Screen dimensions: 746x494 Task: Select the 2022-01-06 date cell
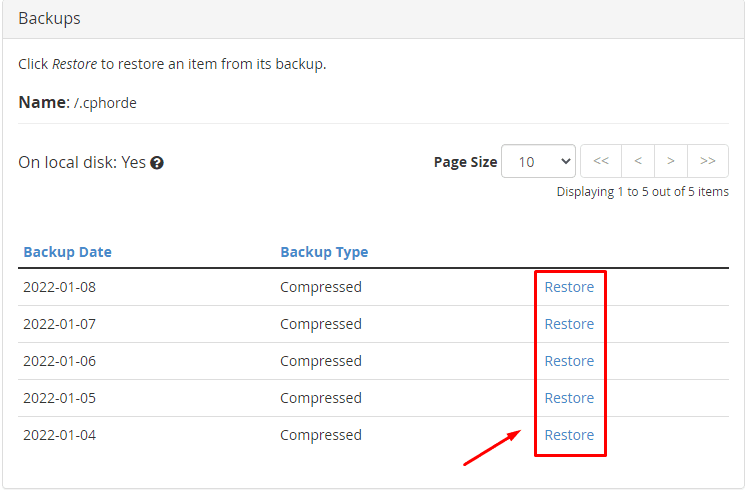coord(60,361)
